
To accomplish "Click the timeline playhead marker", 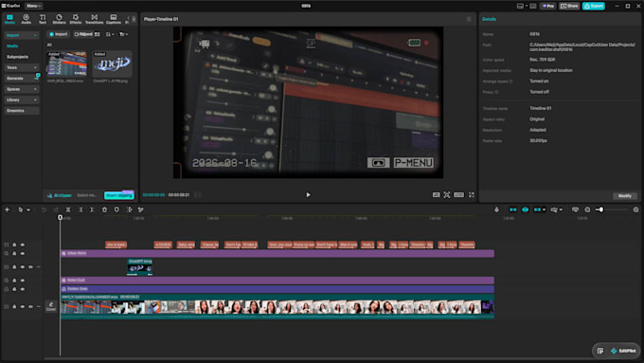I will [60, 217].
